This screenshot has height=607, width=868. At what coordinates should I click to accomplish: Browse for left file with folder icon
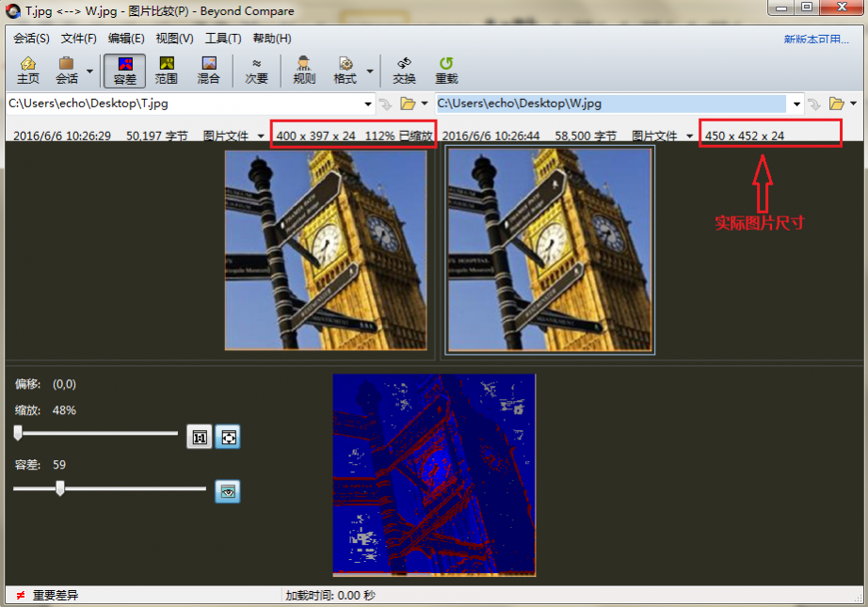tap(408, 104)
